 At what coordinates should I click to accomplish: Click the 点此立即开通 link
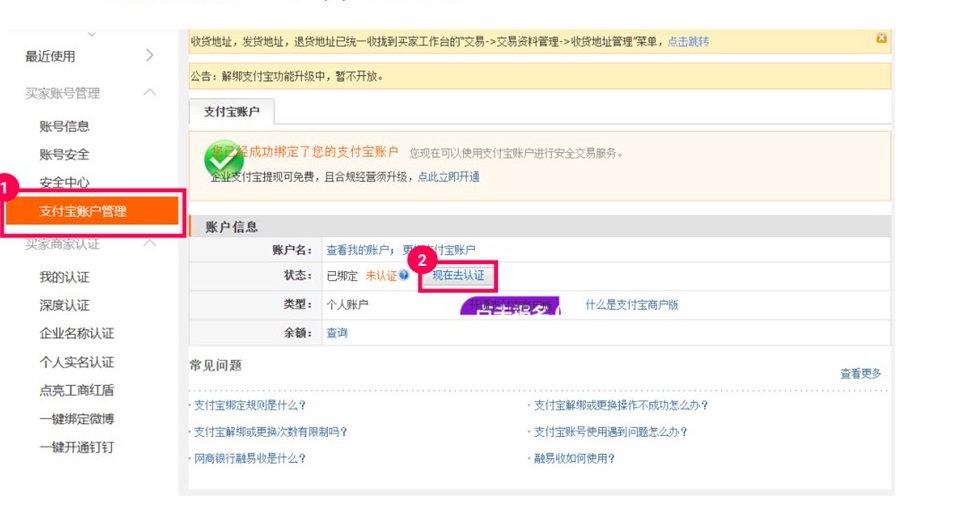click(x=448, y=177)
